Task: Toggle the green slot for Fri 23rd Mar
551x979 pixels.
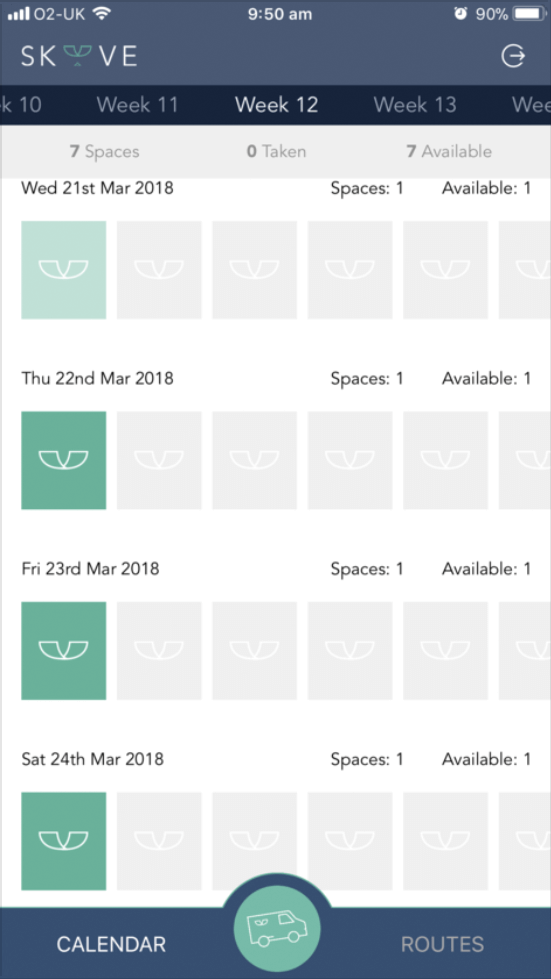Action: click(64, 651)
